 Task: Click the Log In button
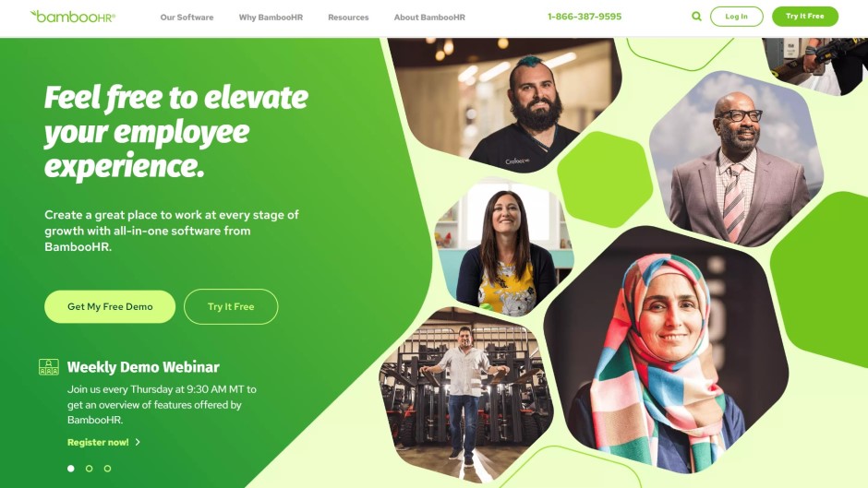tap(736, 17)
